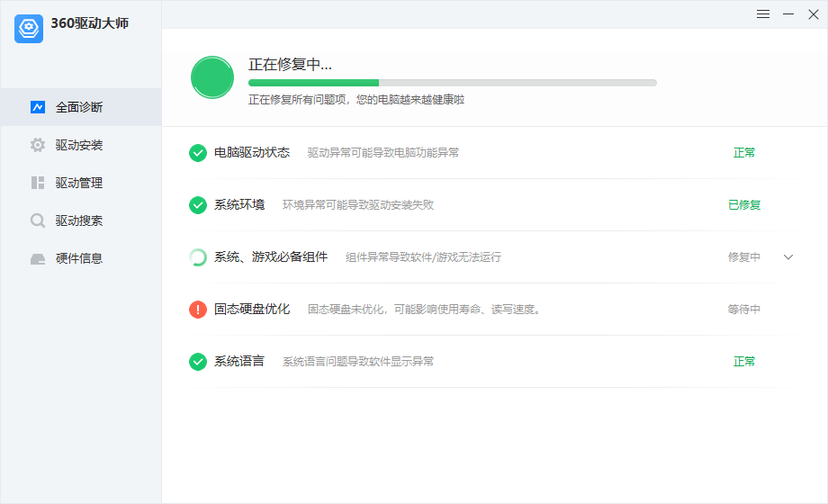The height and width of the screenshot is (504, 828).
Task: Expand the 系统、游戏必备组件 row chevron
Action: point(788,257)
